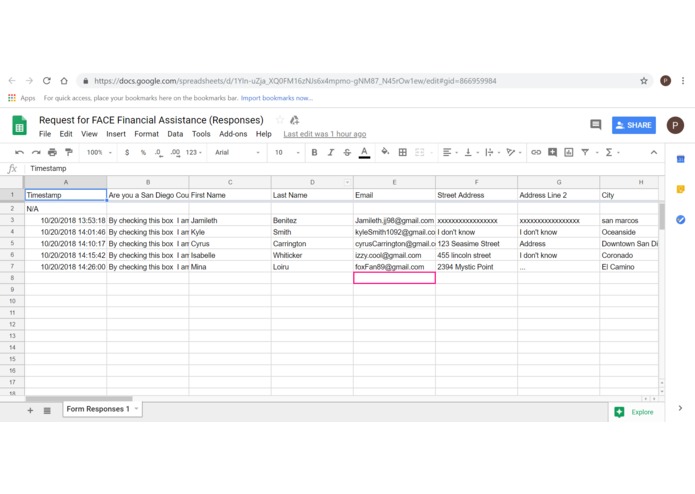695x494 pixels.
Task: Open the Google Sheets home icon
Action: coord(20,125)
